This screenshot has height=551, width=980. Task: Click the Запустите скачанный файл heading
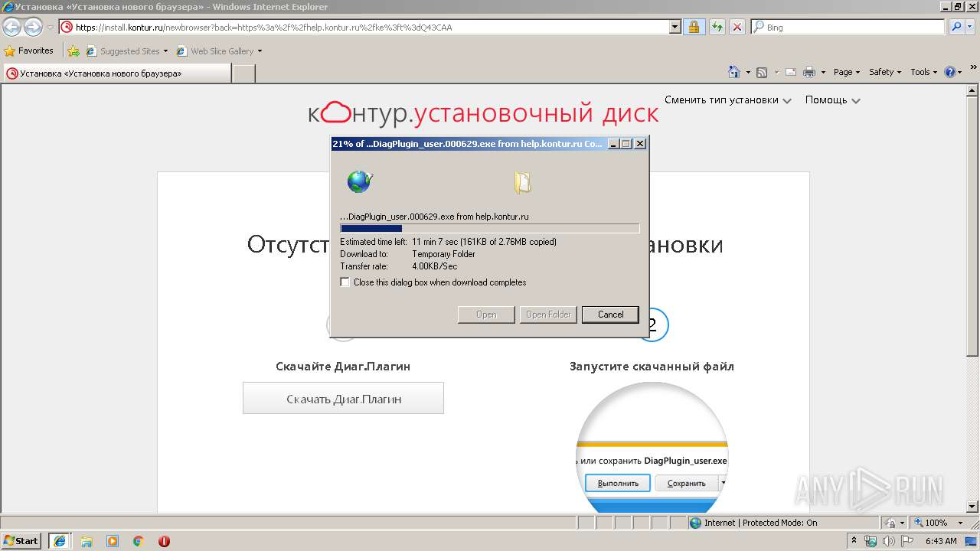[652, 367]
